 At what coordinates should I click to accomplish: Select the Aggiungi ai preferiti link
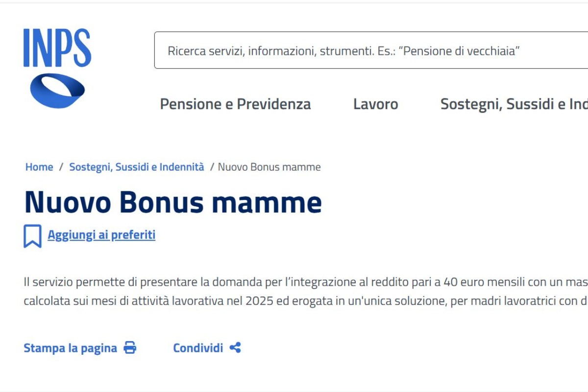[x=101, y=235]
